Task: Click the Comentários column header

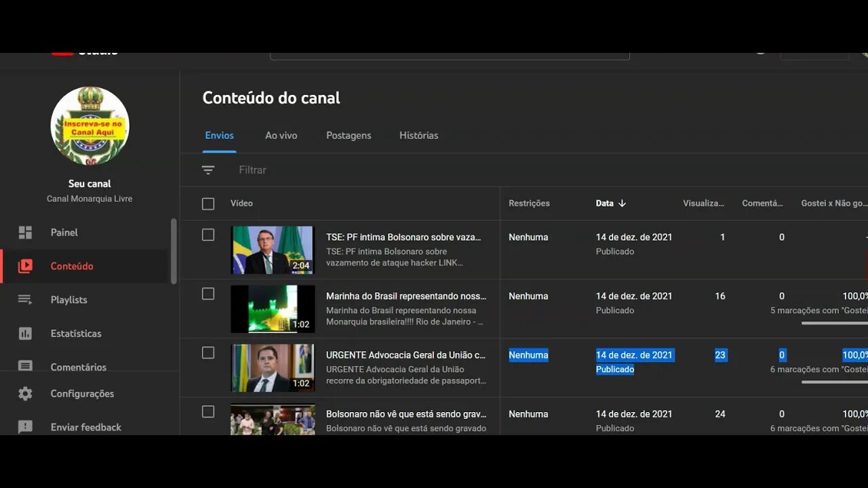Action: (x=763, y=203)
